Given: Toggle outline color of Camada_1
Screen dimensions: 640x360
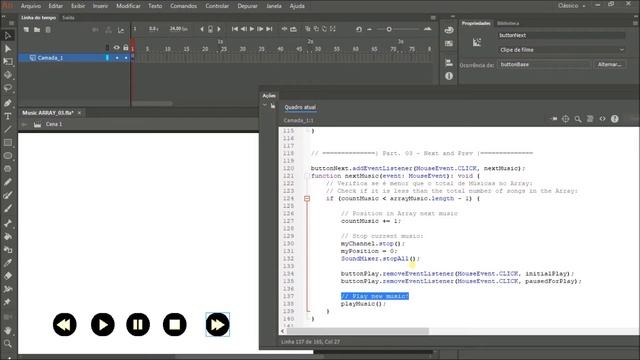Looking at the screenshot, I should (107, 58).
